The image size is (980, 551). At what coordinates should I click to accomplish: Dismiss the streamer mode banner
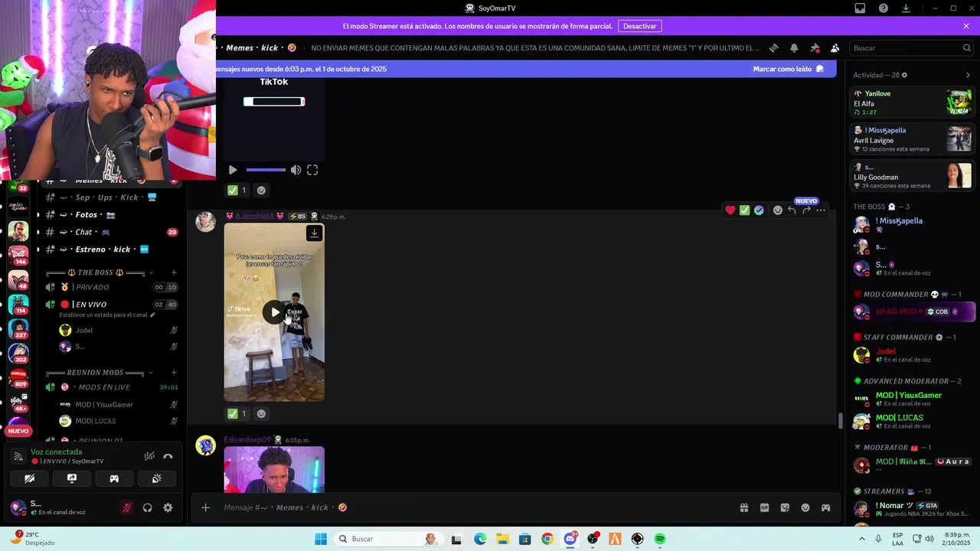[x=966, y=26]
